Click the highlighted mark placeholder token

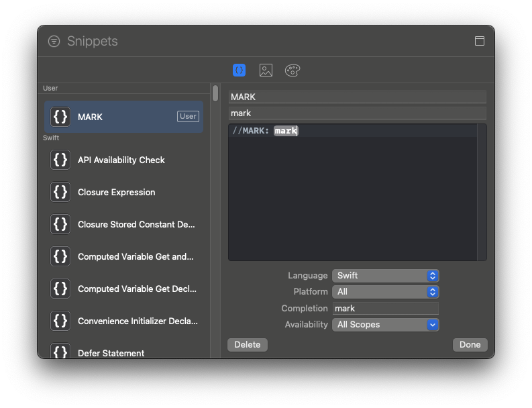286,131
